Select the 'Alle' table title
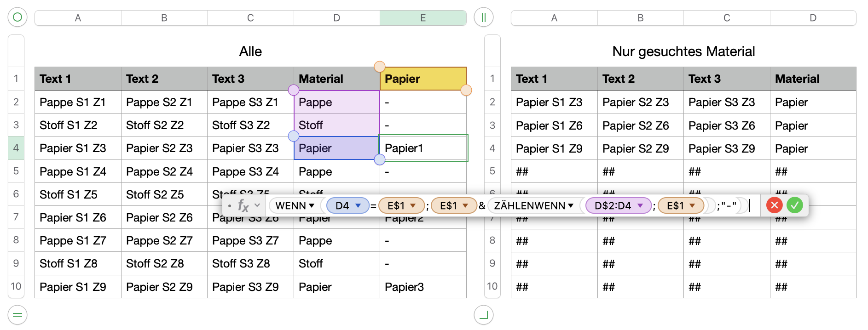This screenshot has height=330, width=868. 250,51
